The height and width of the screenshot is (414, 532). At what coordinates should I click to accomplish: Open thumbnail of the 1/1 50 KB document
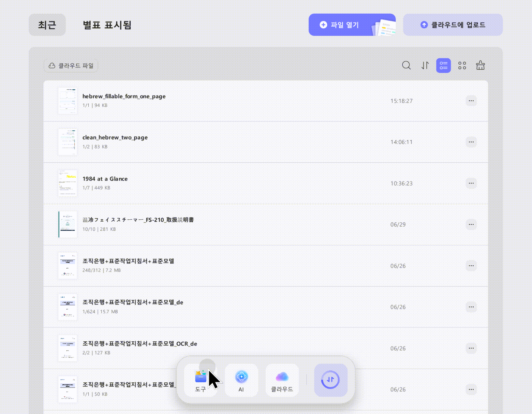point(68,389)
